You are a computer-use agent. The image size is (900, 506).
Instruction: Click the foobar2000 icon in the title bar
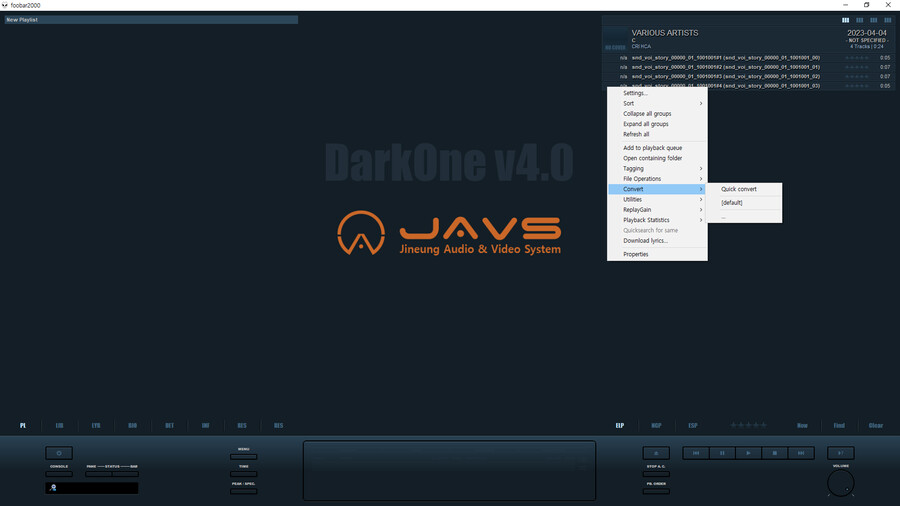(x=5, y=5)
